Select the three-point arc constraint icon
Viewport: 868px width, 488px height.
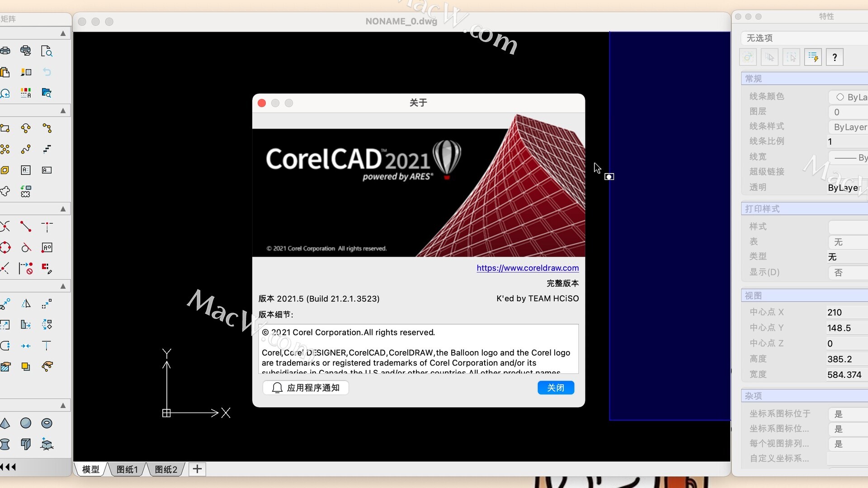47,128
